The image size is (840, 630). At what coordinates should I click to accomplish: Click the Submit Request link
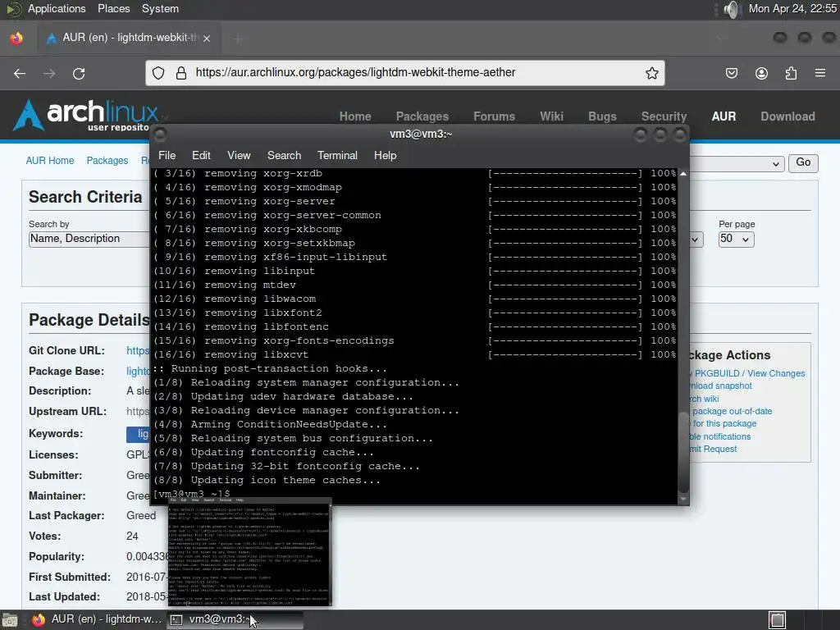tap(713, 449)
